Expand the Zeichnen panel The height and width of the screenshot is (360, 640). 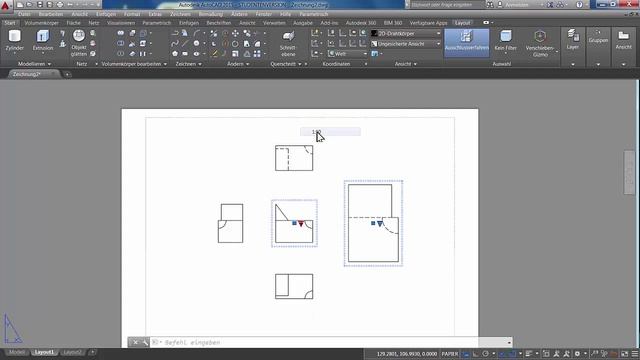coord(189,64)
